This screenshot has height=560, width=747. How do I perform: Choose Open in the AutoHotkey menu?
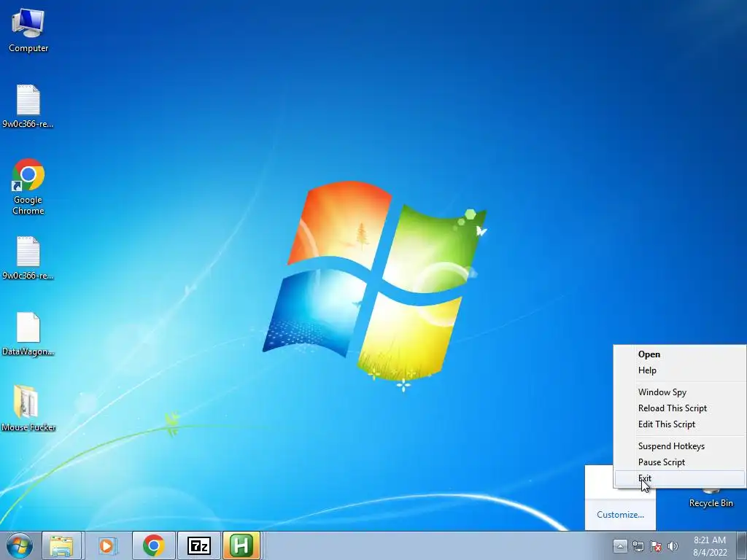(679, 354)
